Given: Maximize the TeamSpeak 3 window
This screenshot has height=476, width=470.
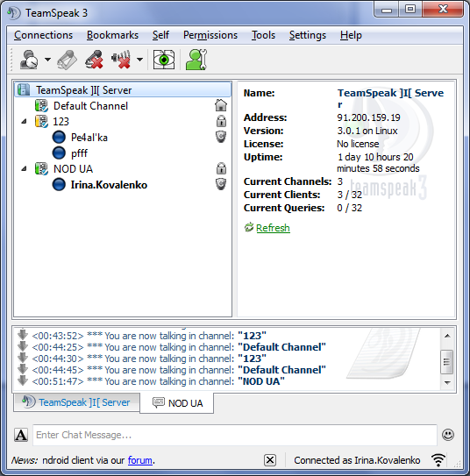Looking at the screenshot, I should (410, 10).
